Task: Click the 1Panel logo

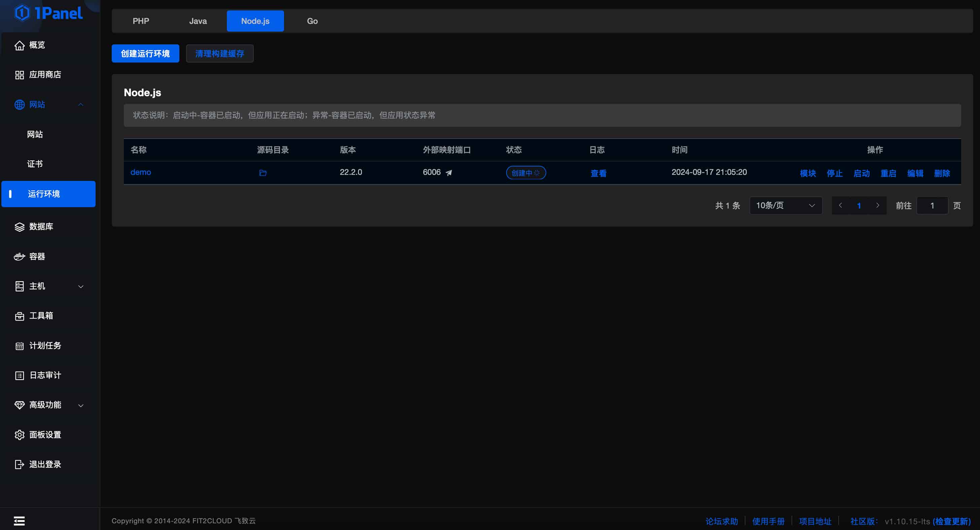Action: (x=49, y=13)
